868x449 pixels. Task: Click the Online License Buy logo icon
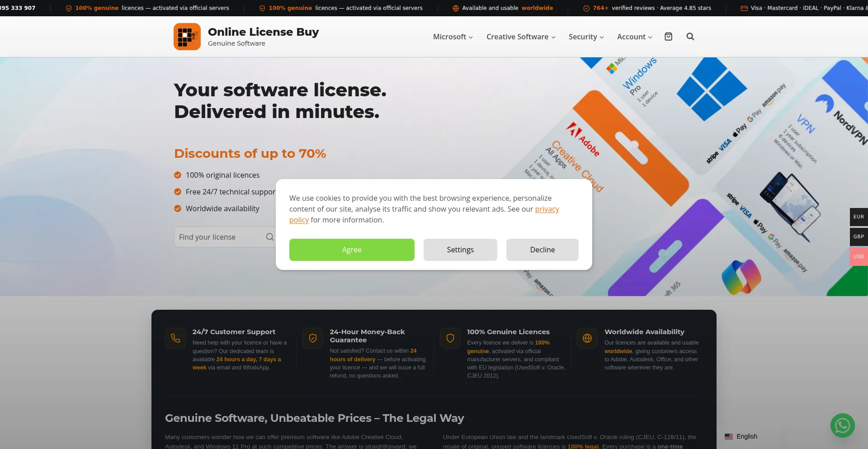click(187, 37)
